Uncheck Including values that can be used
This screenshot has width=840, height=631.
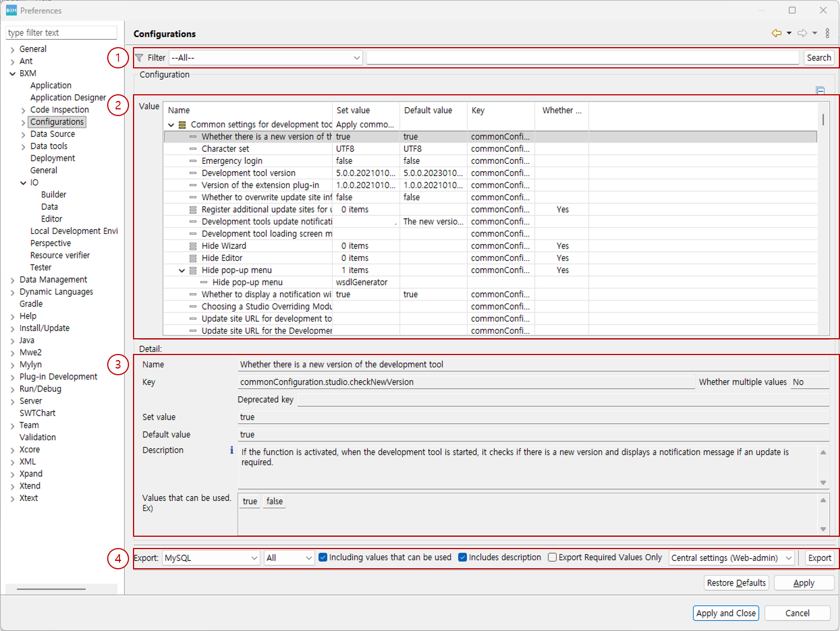(x=323, y=558)
